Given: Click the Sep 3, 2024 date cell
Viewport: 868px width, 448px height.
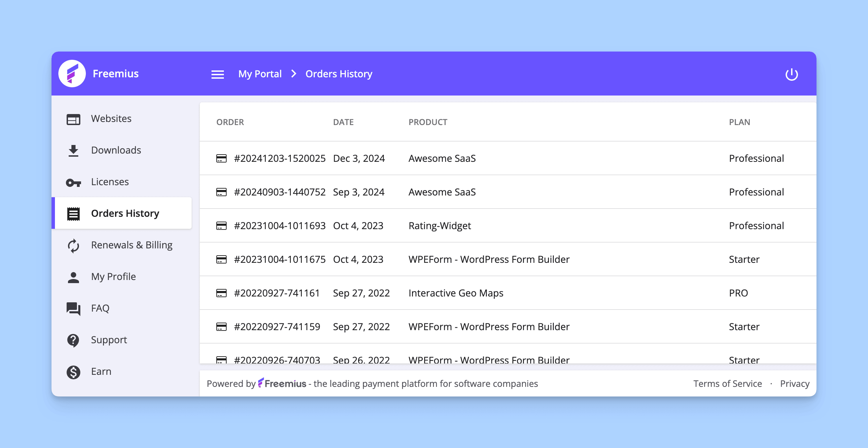Looking at the screenshot, I should pyautogui.click(x=358, y=192).
